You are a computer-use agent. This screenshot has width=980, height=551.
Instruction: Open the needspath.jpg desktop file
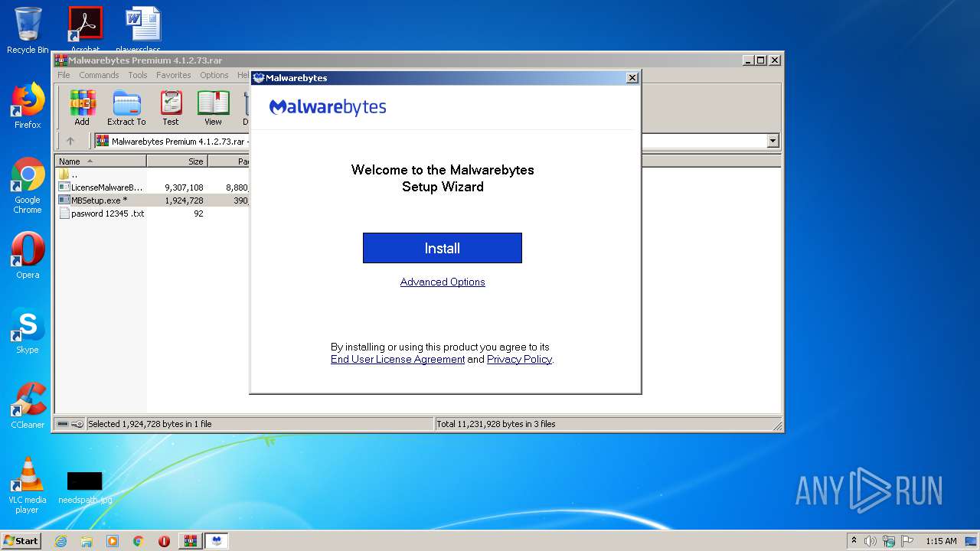point(85,487)
